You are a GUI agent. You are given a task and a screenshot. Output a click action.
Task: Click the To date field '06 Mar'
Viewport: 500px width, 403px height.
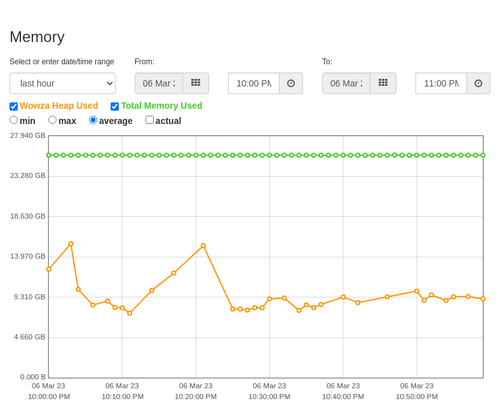click(x=346, y=83)
